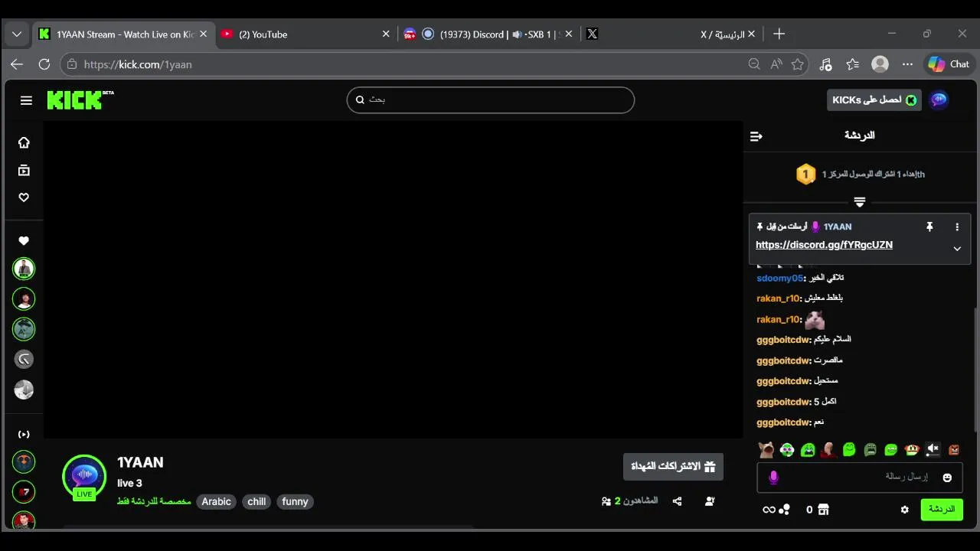Unpin the pinned chat message
This screenshot has width=980, height=551.
(x=929, y=227)
